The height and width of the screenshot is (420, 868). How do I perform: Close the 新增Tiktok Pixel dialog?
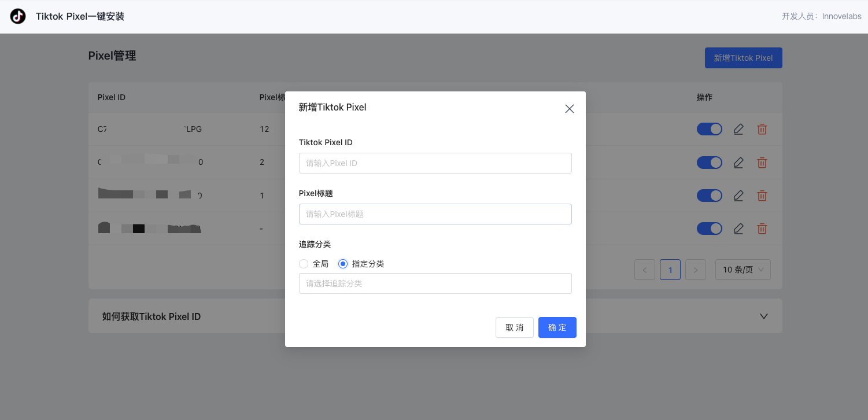click(570, 109)
